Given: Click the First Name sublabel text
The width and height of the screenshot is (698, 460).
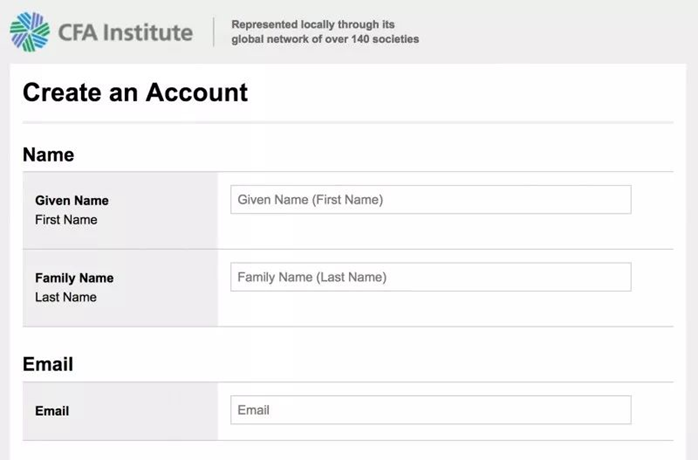Looking at the screenshot, I should (66, 220).
